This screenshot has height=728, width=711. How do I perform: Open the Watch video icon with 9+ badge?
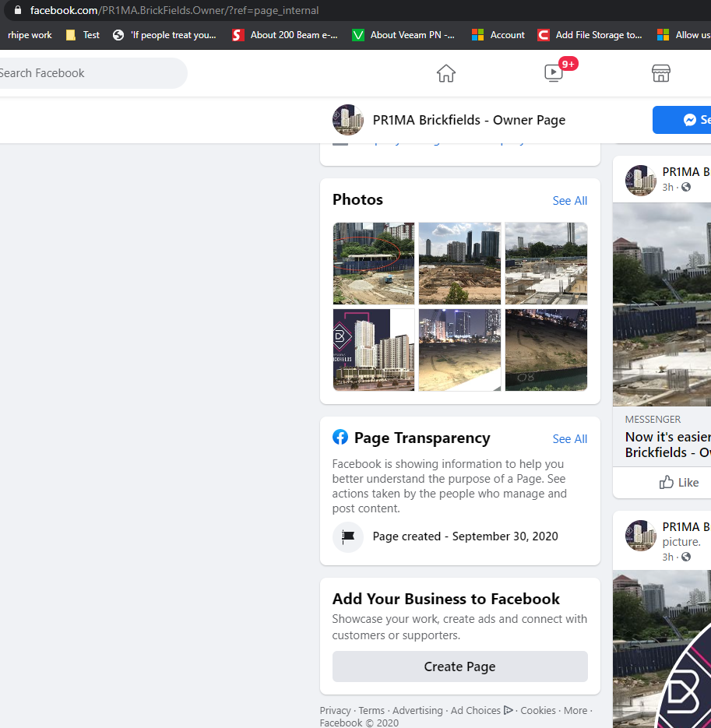(x=554, y=73)
